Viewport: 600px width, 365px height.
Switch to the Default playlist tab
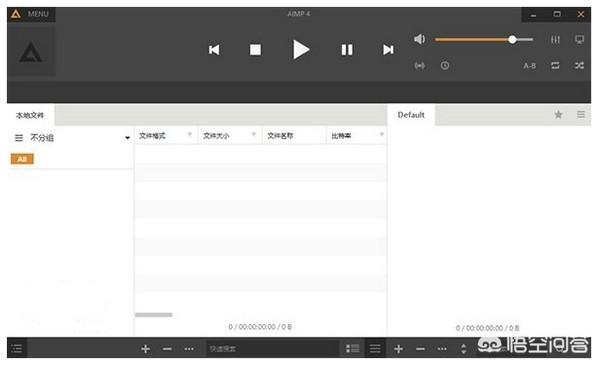pos(411,115)
